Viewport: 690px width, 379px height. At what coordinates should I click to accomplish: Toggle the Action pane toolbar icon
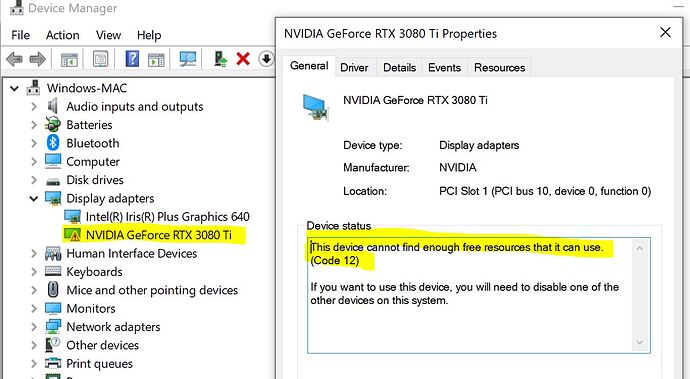point(156,59)
